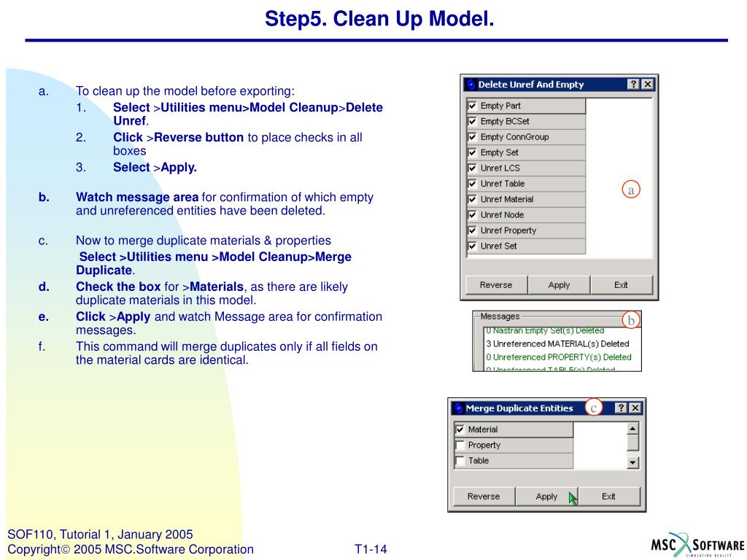Screen dimensions: 747x560
Task: Click Apply in Merge Duplicate Entities
Action: click(547, 496)
